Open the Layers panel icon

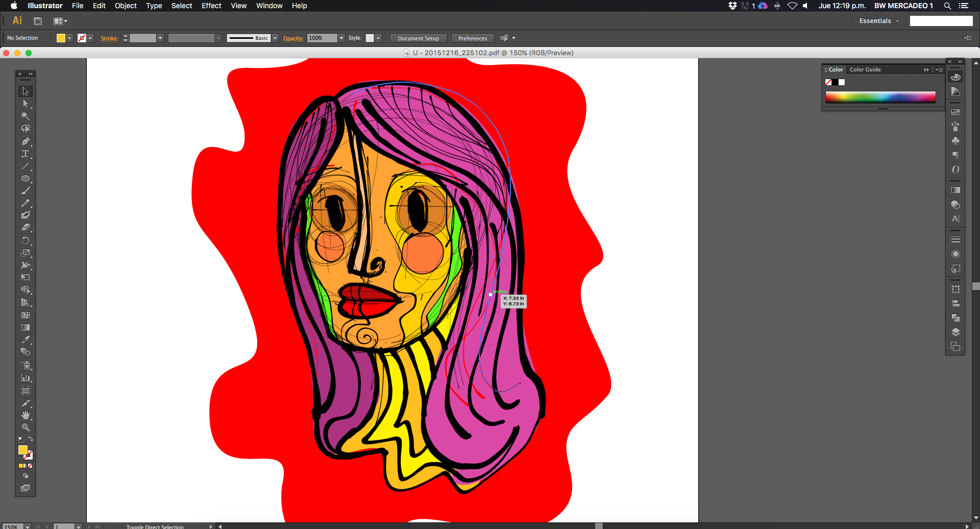point(955,332)
